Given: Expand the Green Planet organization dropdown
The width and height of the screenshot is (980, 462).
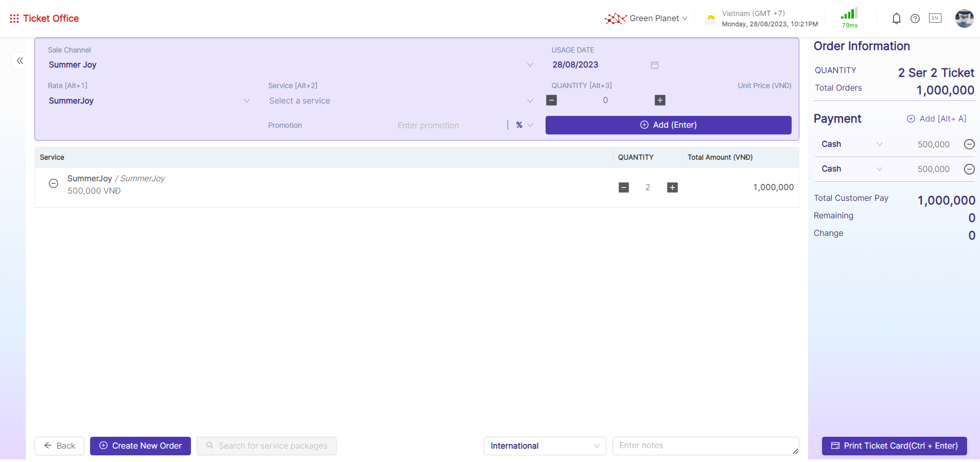Looking at the screenshot, I should (658, 19).
